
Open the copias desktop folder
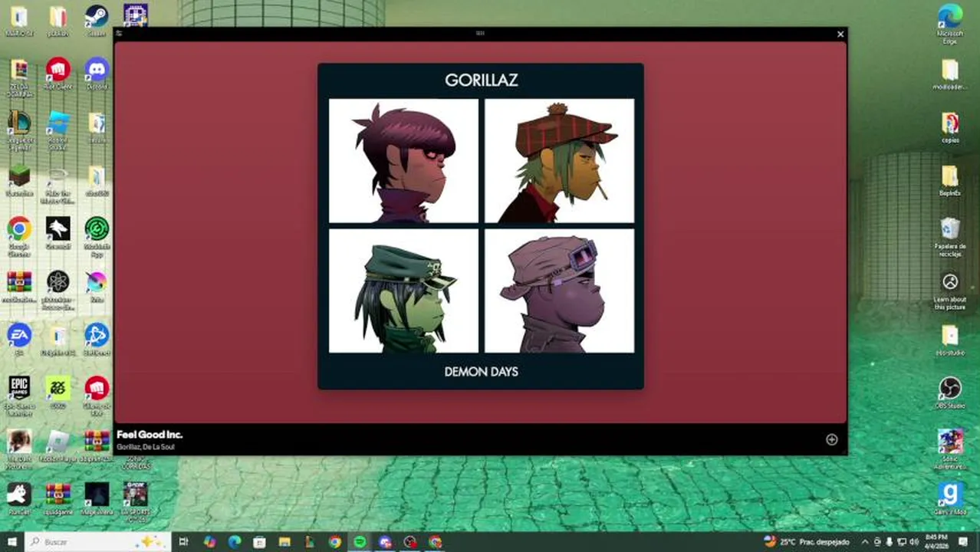pos(950,127)
